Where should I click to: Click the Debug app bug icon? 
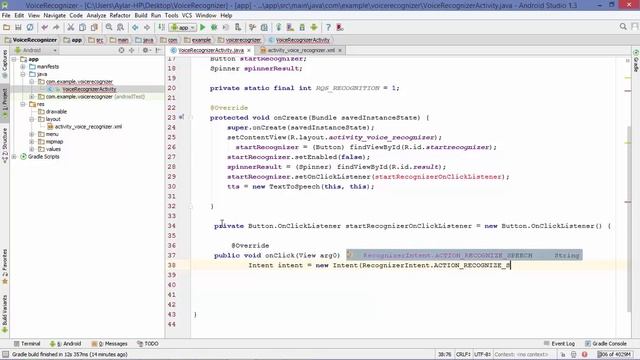point(214,27)
